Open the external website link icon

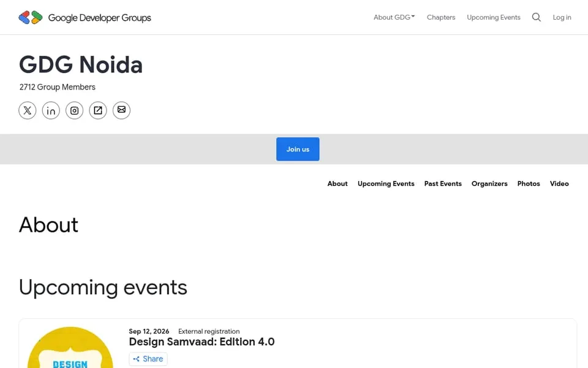[98, 110]
